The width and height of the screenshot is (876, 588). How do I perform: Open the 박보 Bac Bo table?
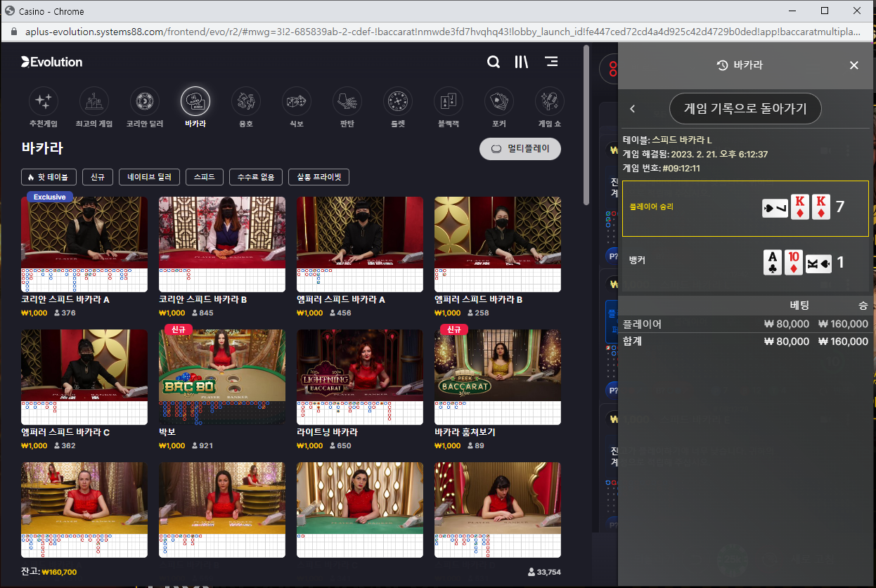click(222, 377)
